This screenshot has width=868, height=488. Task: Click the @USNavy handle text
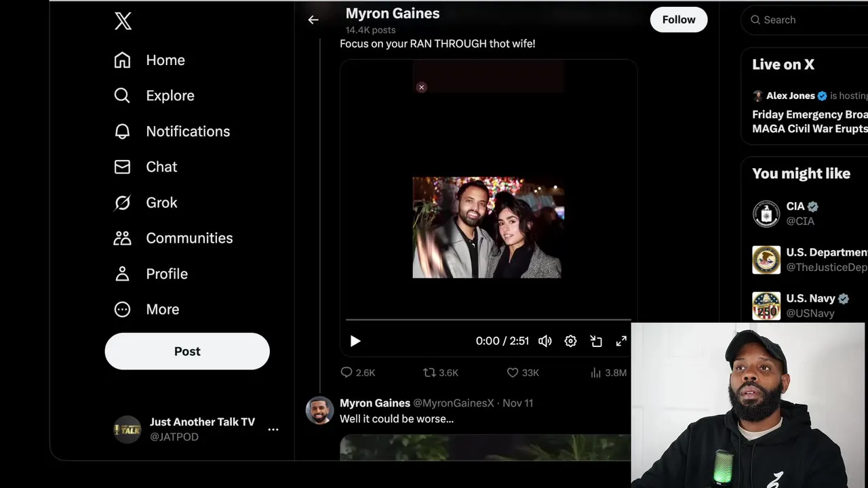click(810, 313)
